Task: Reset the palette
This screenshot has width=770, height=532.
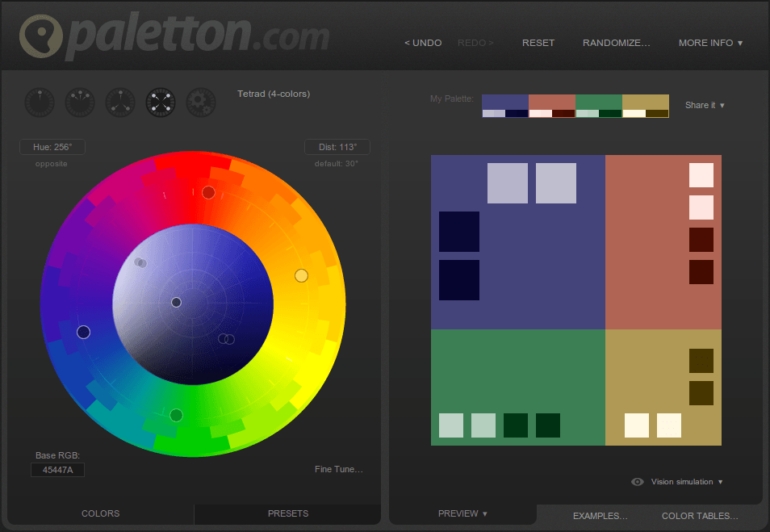Action: (x=538, y=43)
